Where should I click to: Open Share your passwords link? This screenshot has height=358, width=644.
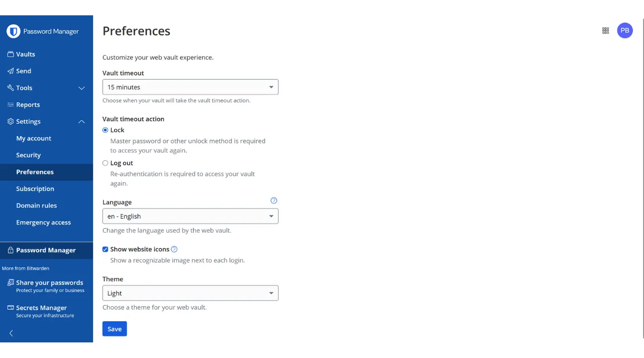coord(49,283)
